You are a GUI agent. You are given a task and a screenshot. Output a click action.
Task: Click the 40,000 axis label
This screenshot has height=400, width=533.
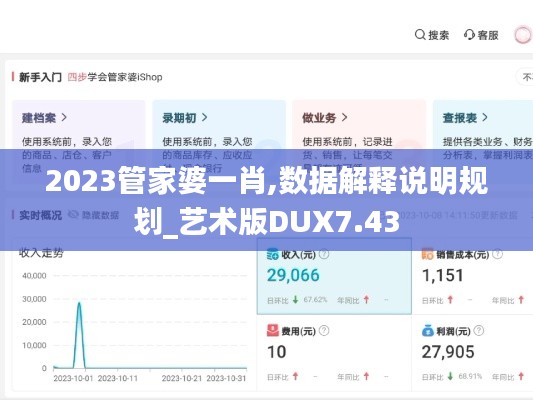[34, 276]
